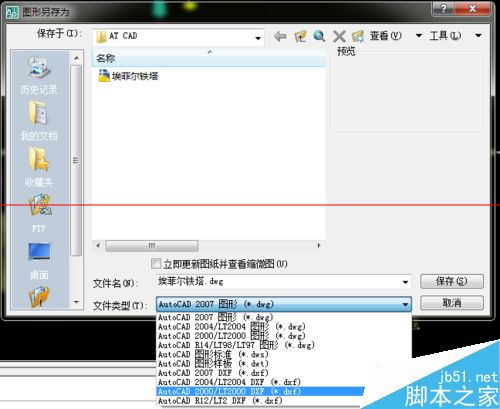Click the 取消 cancel button

452,303
